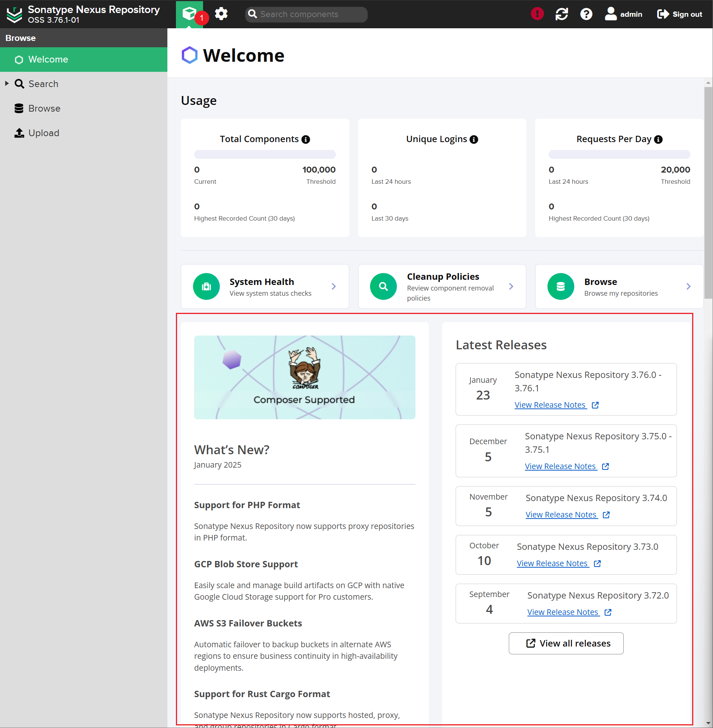Click the '20,000' threshold value
The image size is (713, 728).
pyautogui.click(x=675, y=170)
